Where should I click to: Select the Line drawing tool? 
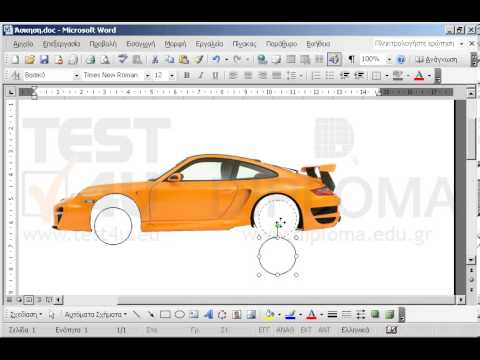136,314
